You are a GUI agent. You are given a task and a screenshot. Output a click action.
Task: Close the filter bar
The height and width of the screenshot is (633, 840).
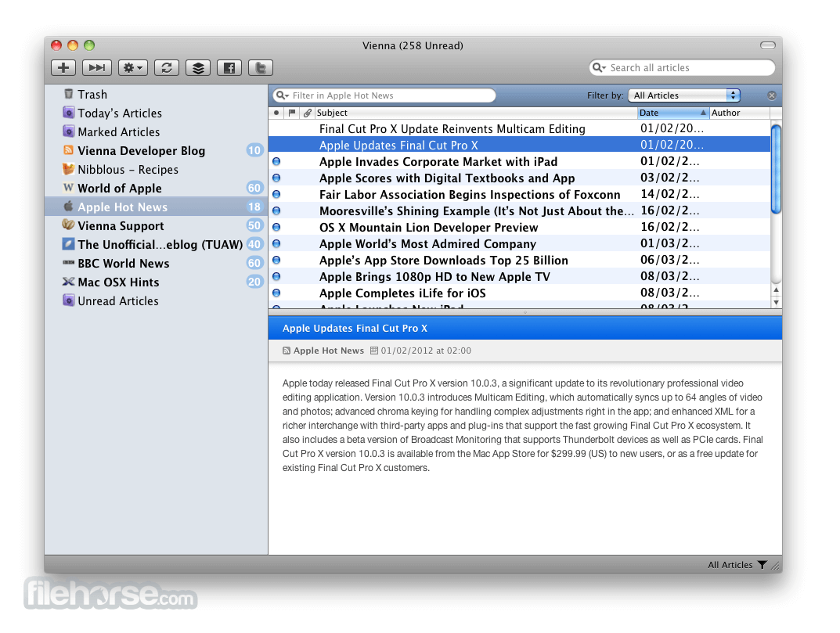[771, 95]
